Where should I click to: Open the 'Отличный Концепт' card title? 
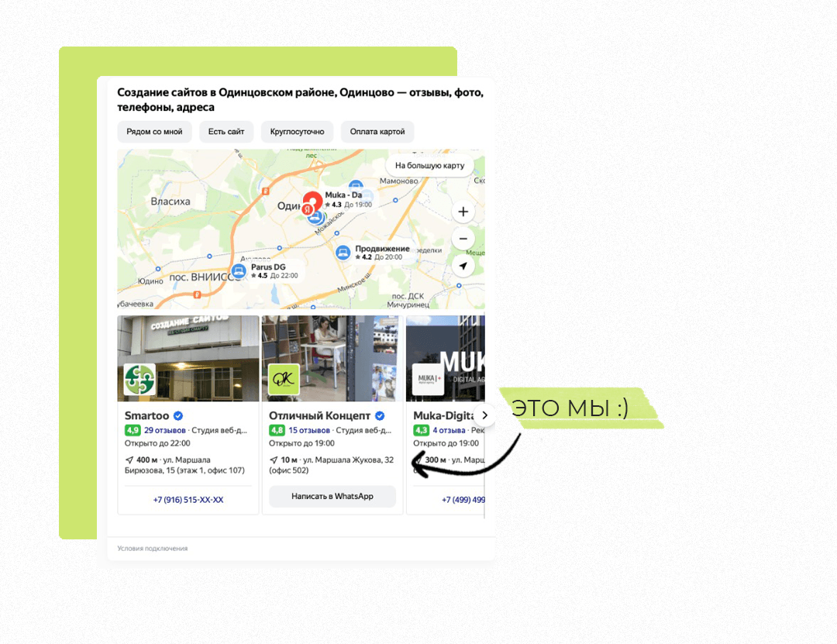coord(319,415)
